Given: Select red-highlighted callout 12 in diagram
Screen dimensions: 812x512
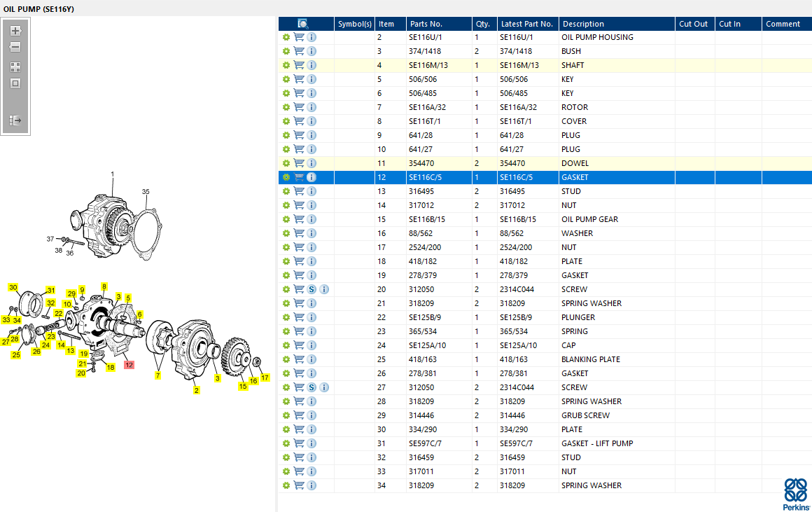Looking at the screenshot, I should [129, 365].
